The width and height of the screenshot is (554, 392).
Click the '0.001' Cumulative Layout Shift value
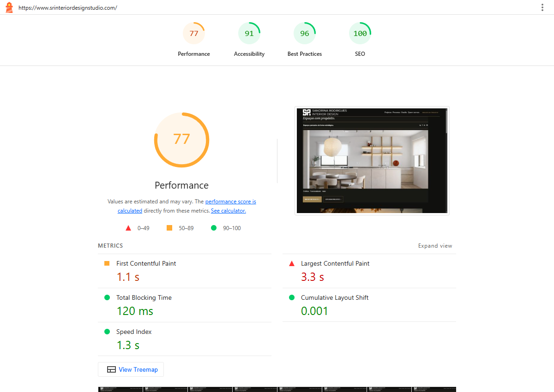click(x=314, y=311)
